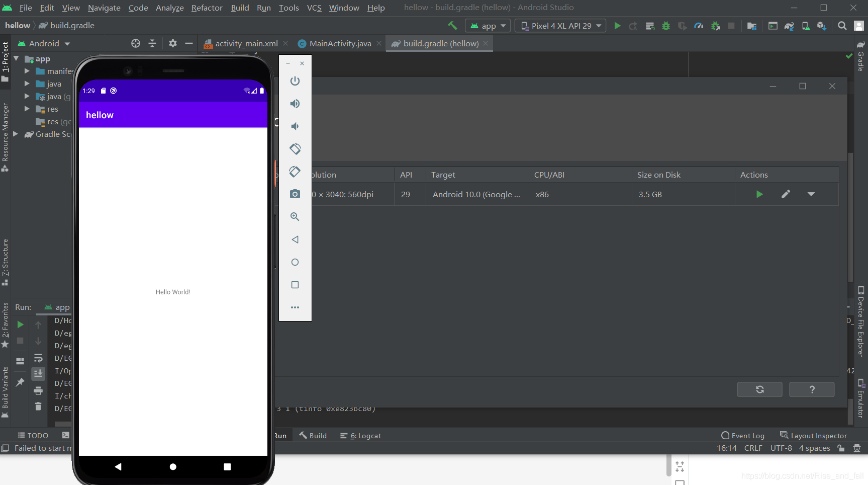The height and width of the screenshot is (485, 868).
Task: Click the scrollbar beside the device table
Action: point(850,216)
